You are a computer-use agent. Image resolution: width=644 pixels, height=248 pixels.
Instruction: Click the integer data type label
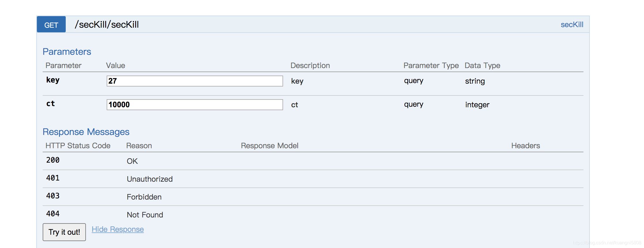[477, 105]
